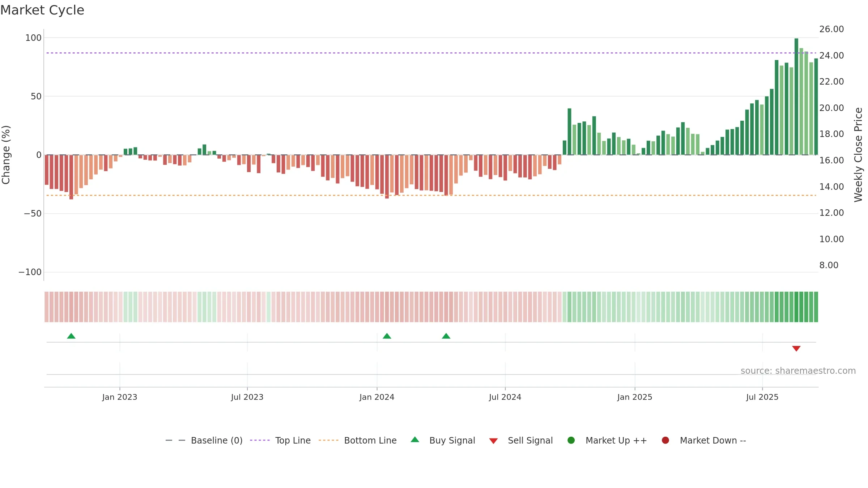Click the 26.00 price tick label
The image size is (868, 488).
(831, 29)
